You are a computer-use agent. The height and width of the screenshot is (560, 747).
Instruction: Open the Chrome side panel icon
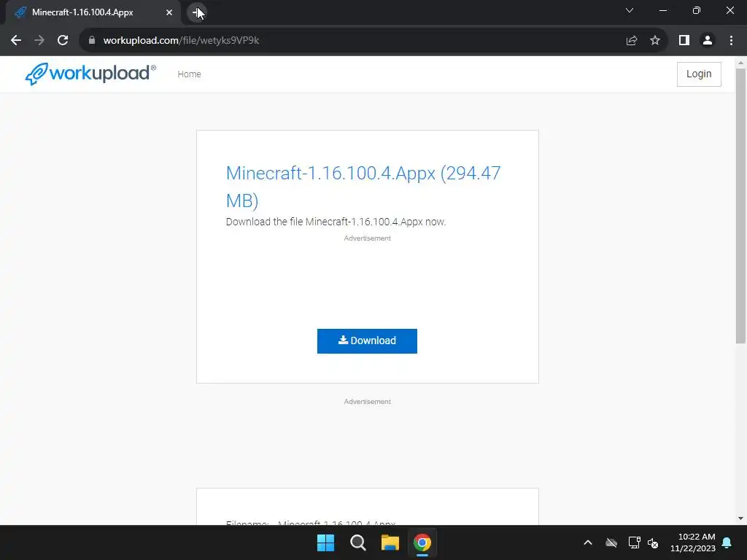[684, 41]
